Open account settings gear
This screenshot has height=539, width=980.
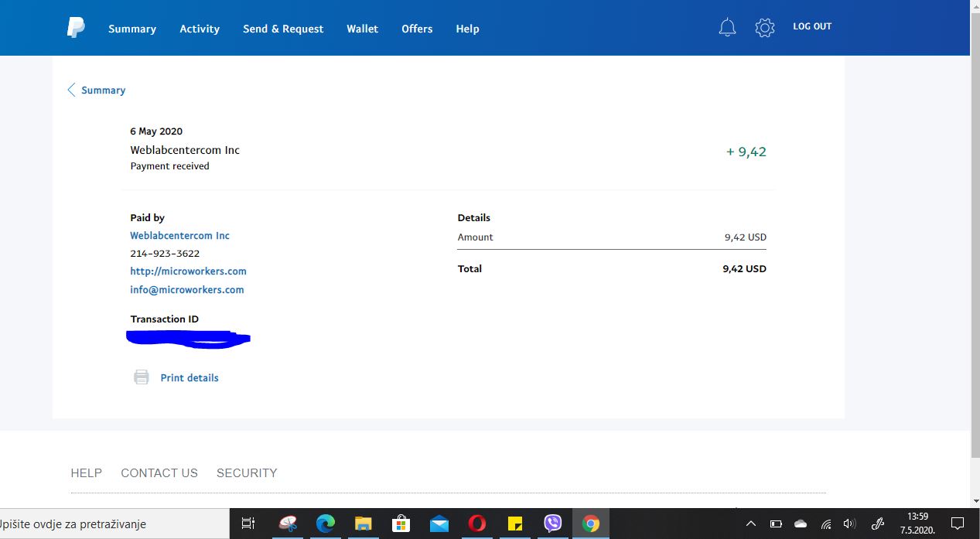[764, 28]
